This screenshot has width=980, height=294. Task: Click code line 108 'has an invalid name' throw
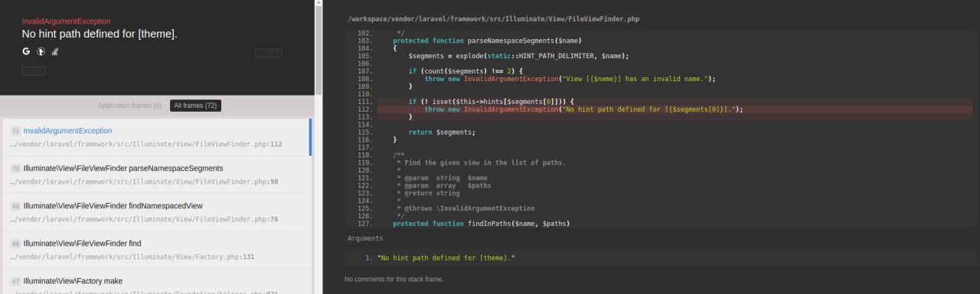coord(570,79)
